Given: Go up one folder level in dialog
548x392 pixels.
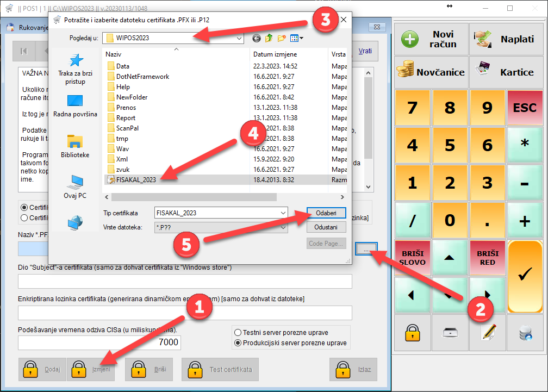Looking at the screenshot, I should tap(269, 38).
